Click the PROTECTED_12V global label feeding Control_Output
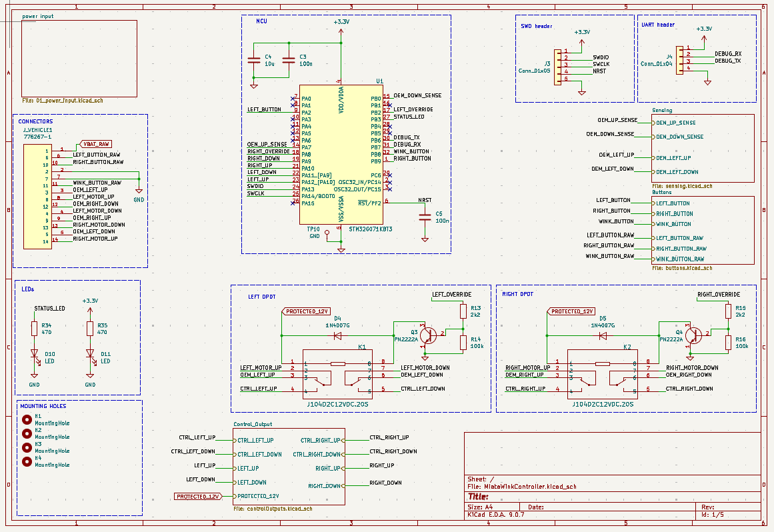This screenshot has height=532, width=774. [x=199, y=497]
